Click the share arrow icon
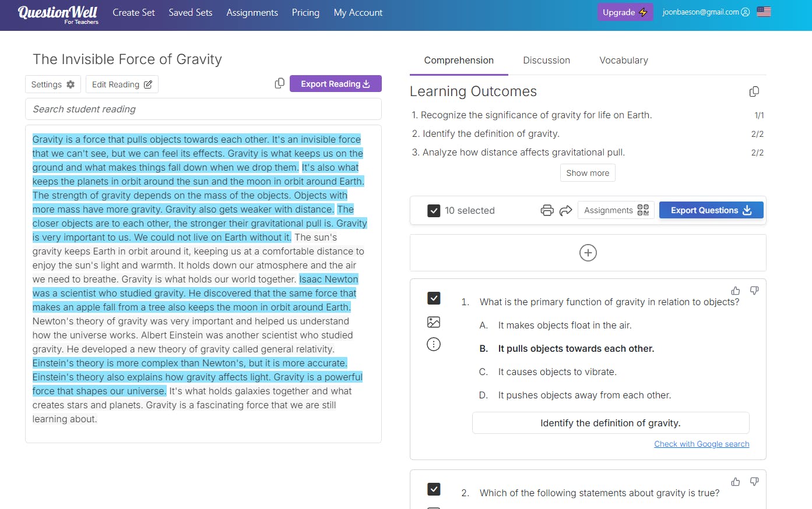This screenshot has width=812, height=509. [x=565, y=211]
